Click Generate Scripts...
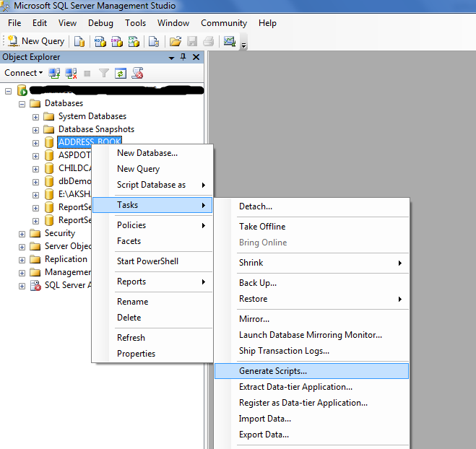Image resolution: width=476 pixels, height=449 pixels. (x=312, y=371)
